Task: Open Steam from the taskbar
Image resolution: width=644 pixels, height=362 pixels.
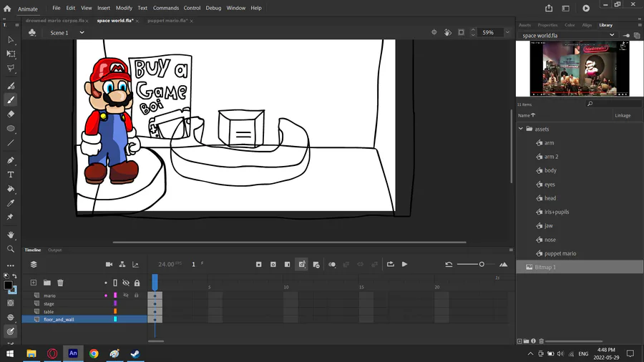Action: [x=135, y=353]
